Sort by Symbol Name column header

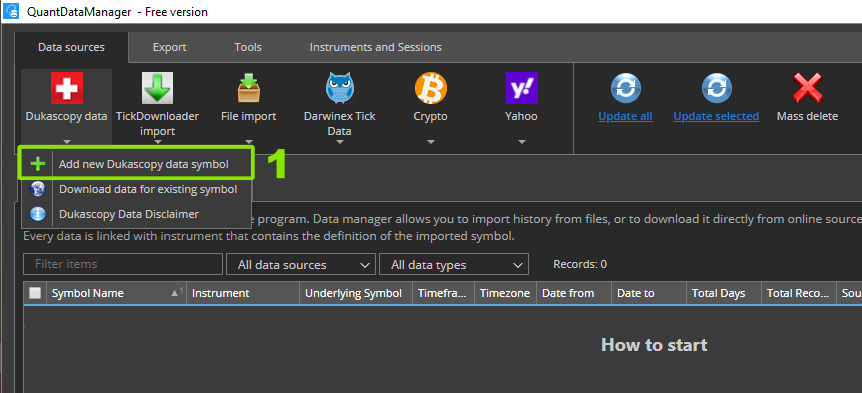coord(116,293)
